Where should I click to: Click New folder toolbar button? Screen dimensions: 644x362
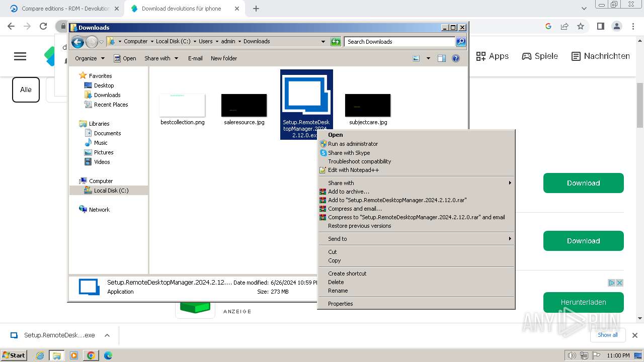click(x=224, y=58)
